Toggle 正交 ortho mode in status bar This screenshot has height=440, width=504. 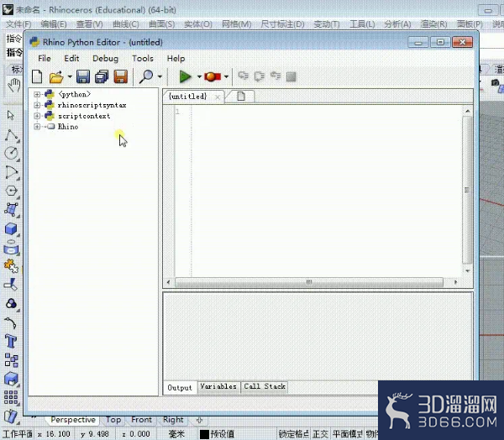click(320, 434)
